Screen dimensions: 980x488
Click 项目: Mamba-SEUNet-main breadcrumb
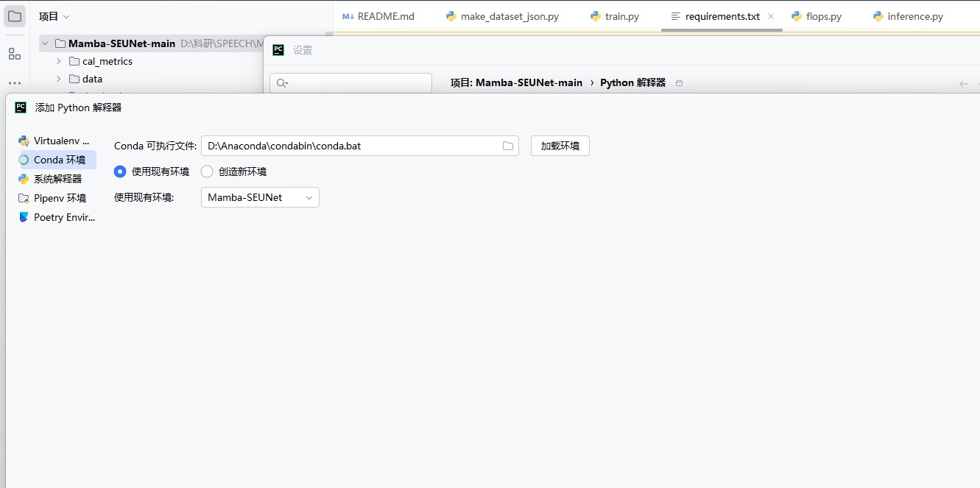click(x=516, y=83)
